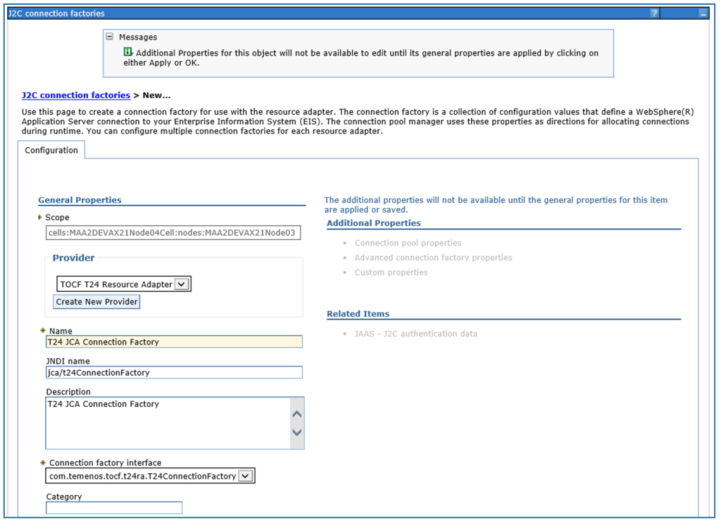Open JAAS - J2C authentication data link
Image resolution: width=723 pixels, height=522 pixels.
coord(416,333)
